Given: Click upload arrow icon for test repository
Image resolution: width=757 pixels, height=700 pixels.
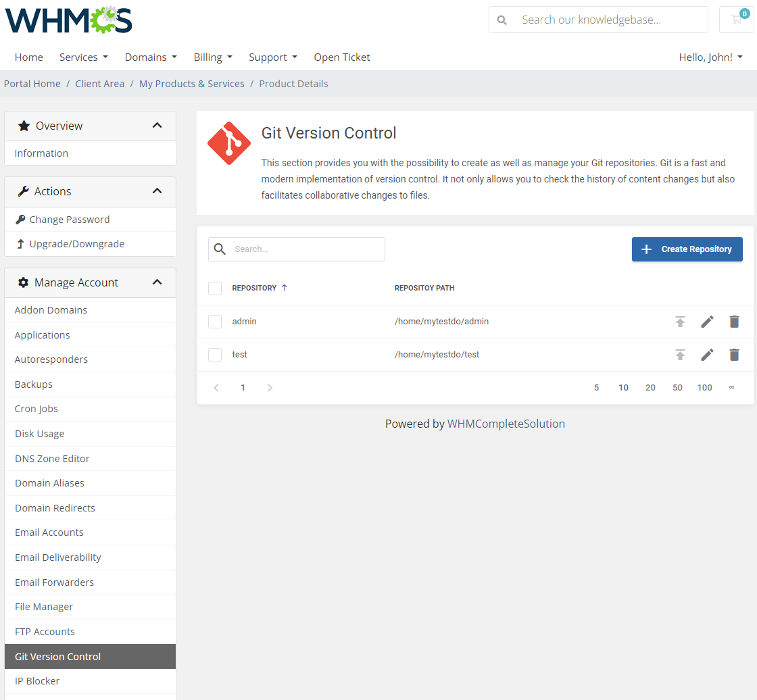Looking at the screenshot, I should [680, 355].
